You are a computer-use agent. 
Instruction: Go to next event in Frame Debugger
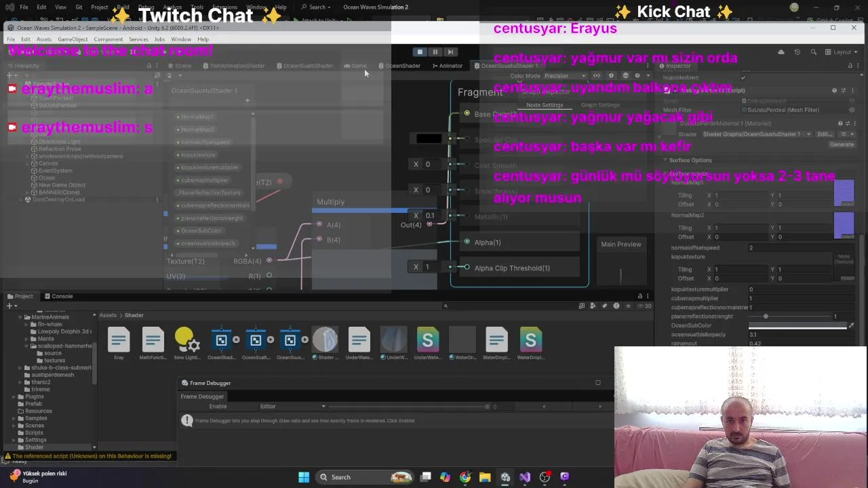(x=599, y=407)
